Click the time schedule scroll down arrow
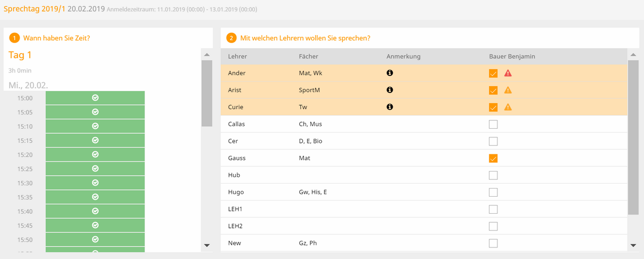The height and width of the screenshot is (259, 644). (207, 245)
